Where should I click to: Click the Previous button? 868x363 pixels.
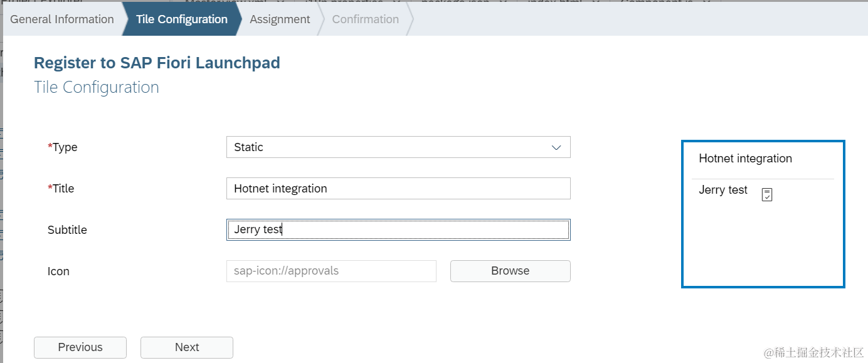pos(80,347)
